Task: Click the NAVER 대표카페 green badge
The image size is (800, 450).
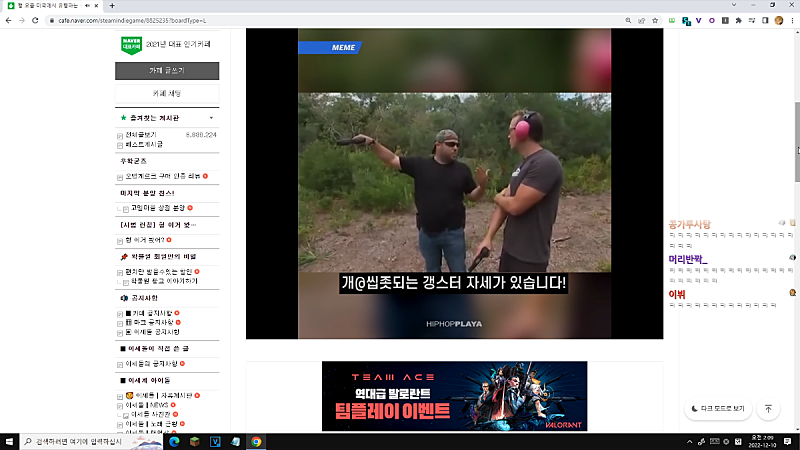Action: (x=131, y=45)
